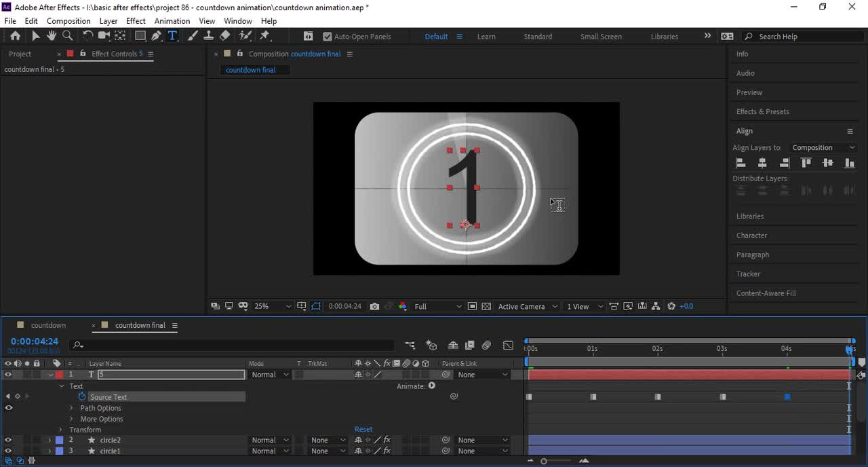Select the Zoom tool in toolbar
This screenshot has height=467, width=868.
click(x=67, y=36)
